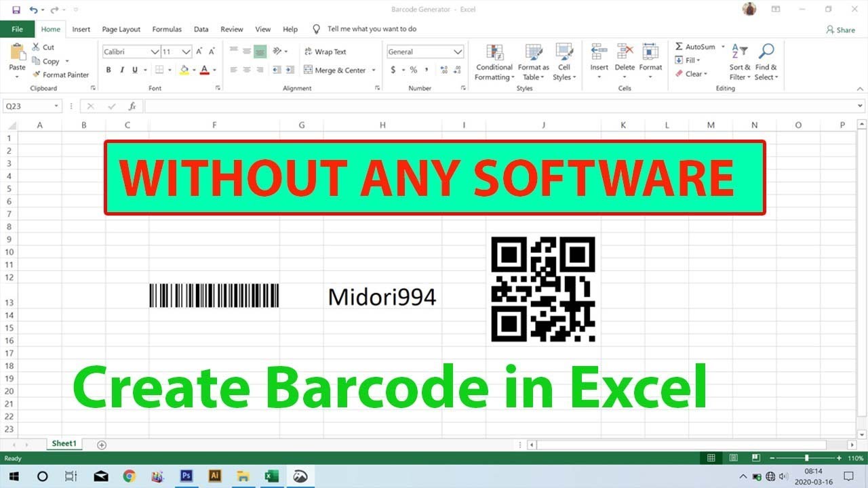Open the Name Box dropdown arrow
Screen dimensions: 868x488
pyautogui.click(x=57, y=106)
